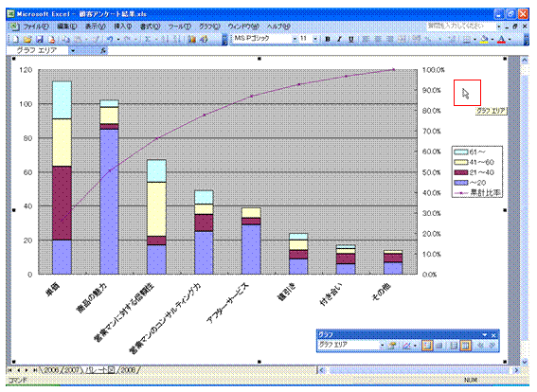This screenshot has height=392, width=537.
Task: Click the New workbook icon
Action: (15, 39)
